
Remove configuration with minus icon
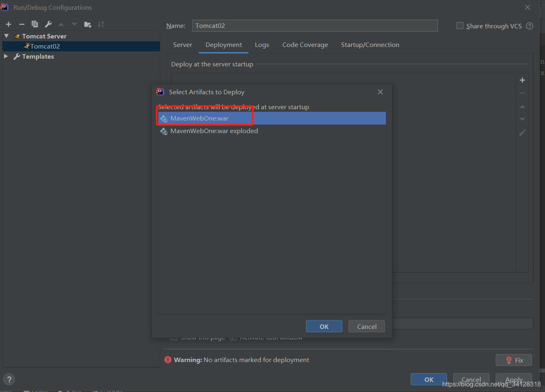[22, 24]
